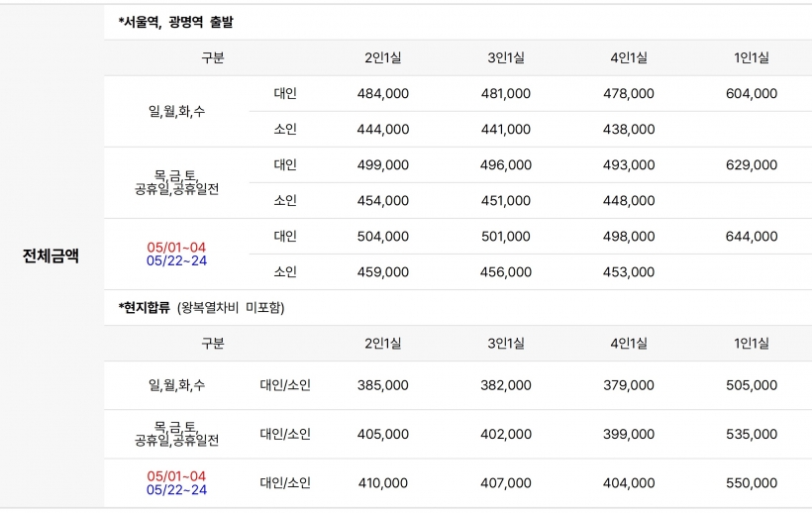The height and width of the screenshot is (513, 812).
Task: Click the 전체금액 row header cell
Action: pos(51,256)
